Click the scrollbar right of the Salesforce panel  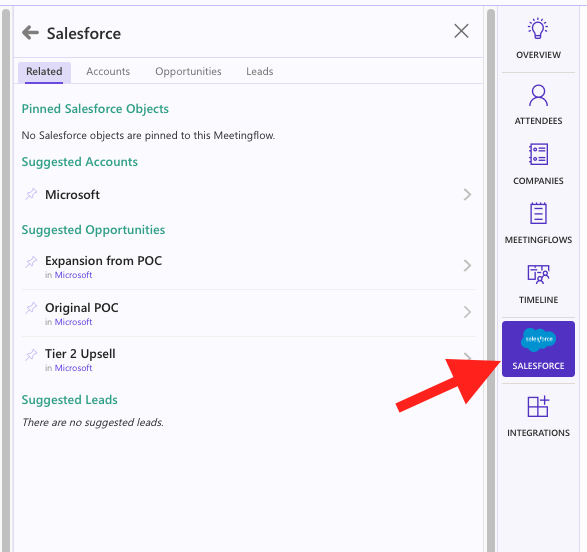coord(491,280)
